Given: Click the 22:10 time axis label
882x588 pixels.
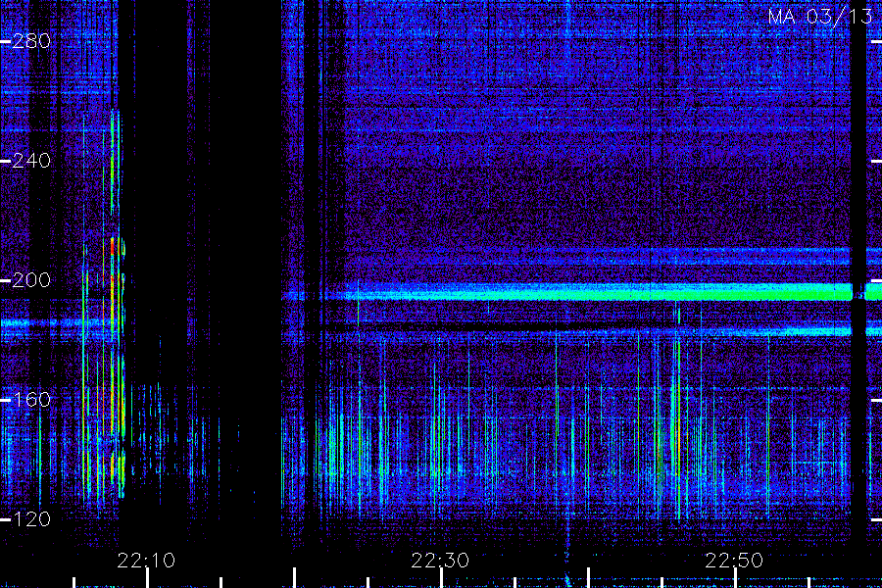Looking at the screenshot, I should 146,561.
